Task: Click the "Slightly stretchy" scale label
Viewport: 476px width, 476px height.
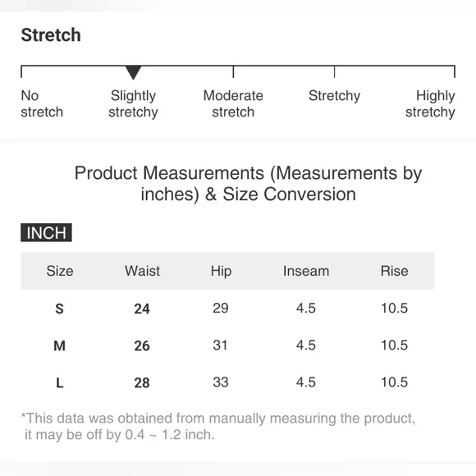Action: click(x=133, y=104)
